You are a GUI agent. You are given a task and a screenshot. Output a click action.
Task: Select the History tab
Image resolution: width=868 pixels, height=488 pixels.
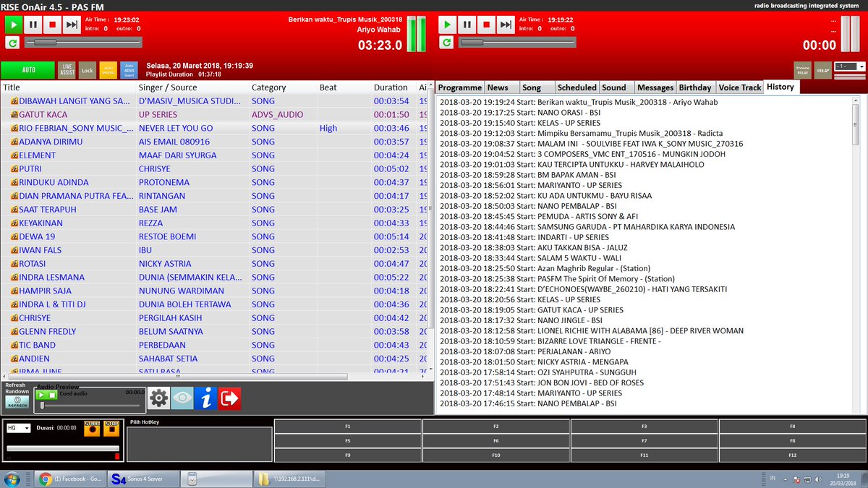point(780,87)
